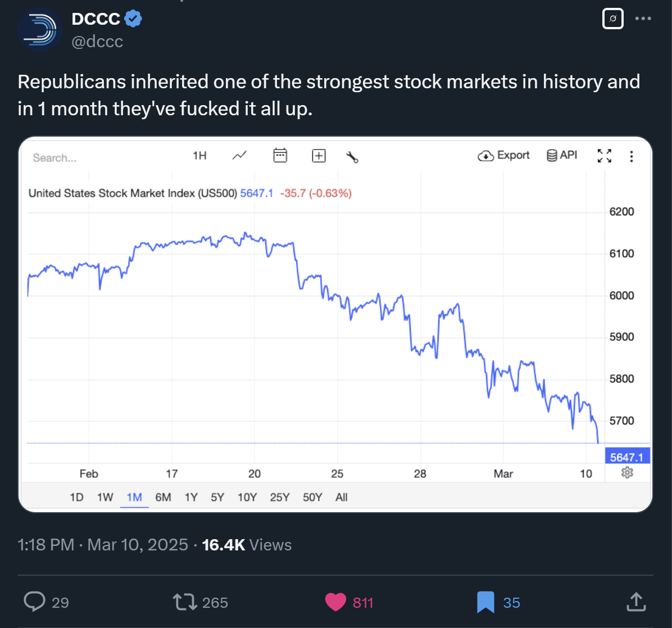The image size is (672, 628).
Task: Select the 6M time range tab
Action: pyautogui.click(x=163, y=497)
